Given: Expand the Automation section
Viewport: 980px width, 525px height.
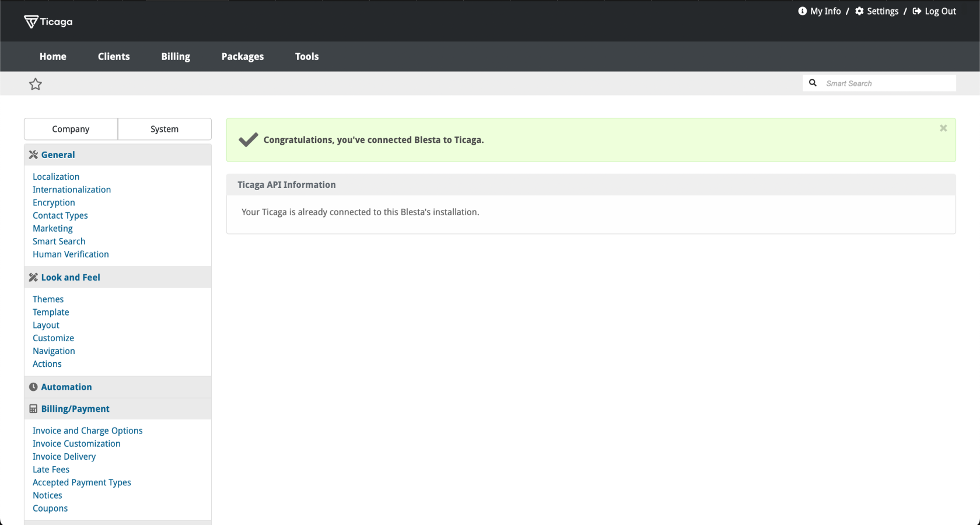Looking at the screenshot, I should click(118, 387).
